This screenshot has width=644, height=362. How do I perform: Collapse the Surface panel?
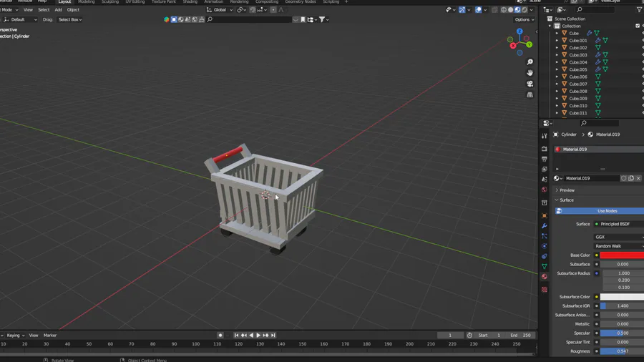tap(567, 200)
